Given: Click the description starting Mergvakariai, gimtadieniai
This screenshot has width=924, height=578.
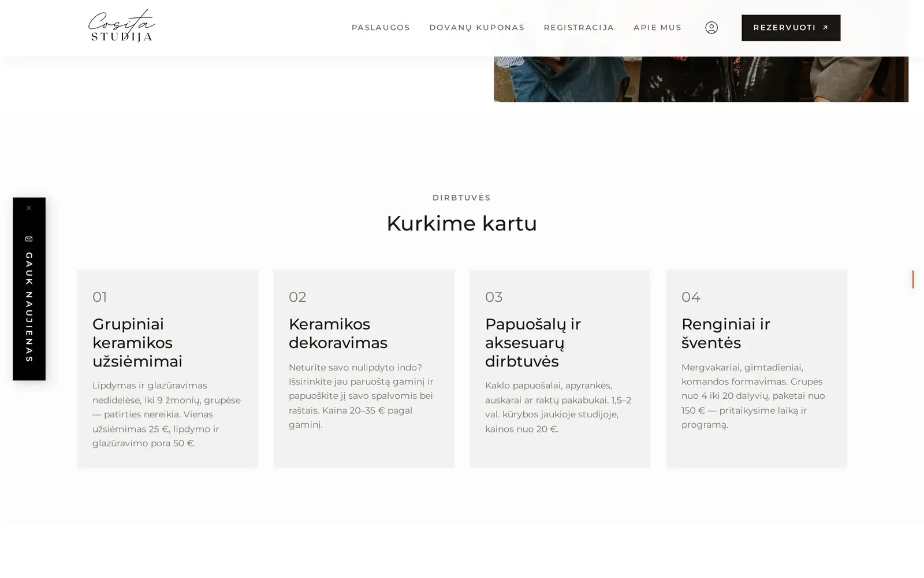Looking at the screenshot, I should pyautogui.click(x=753, y=396).
